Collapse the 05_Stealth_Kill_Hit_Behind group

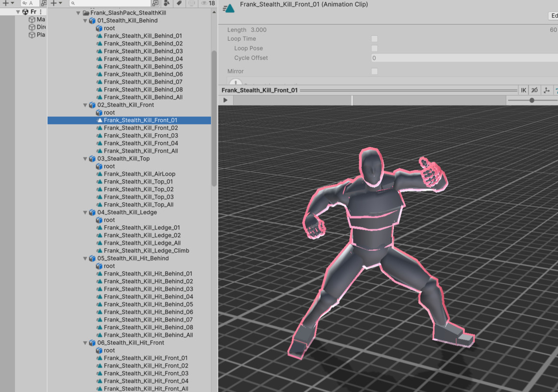tap(85, 258)
